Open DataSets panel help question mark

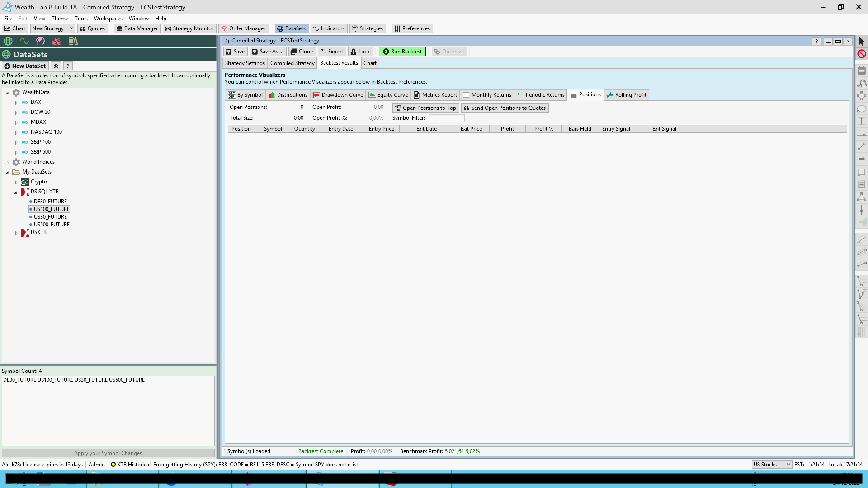pyautogui.click(x=68, y=66)
